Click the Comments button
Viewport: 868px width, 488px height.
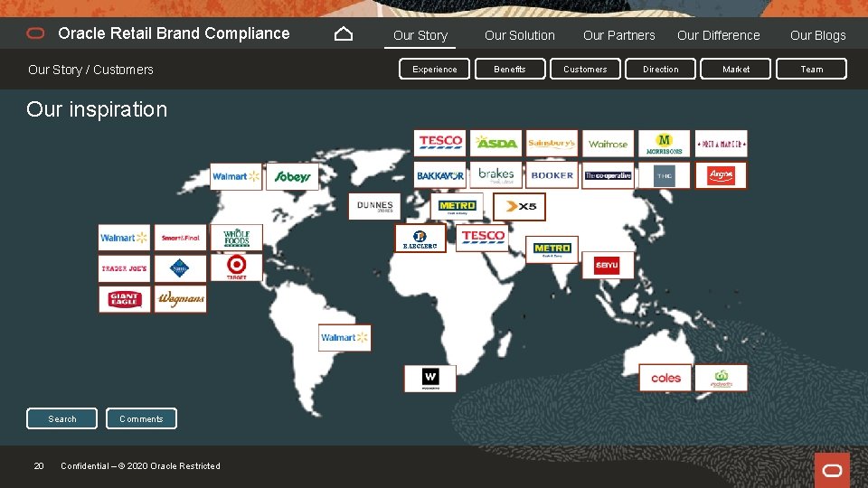coord(141,418)
